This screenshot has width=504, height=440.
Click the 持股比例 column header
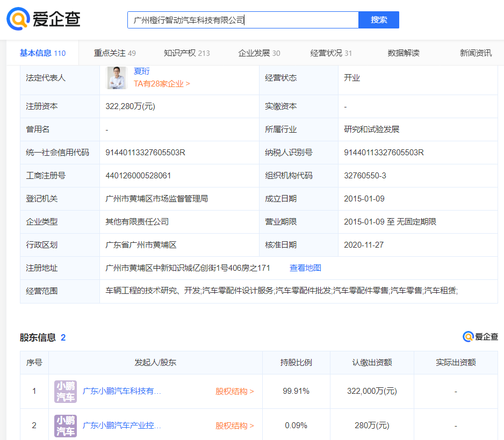coord(296,363)
